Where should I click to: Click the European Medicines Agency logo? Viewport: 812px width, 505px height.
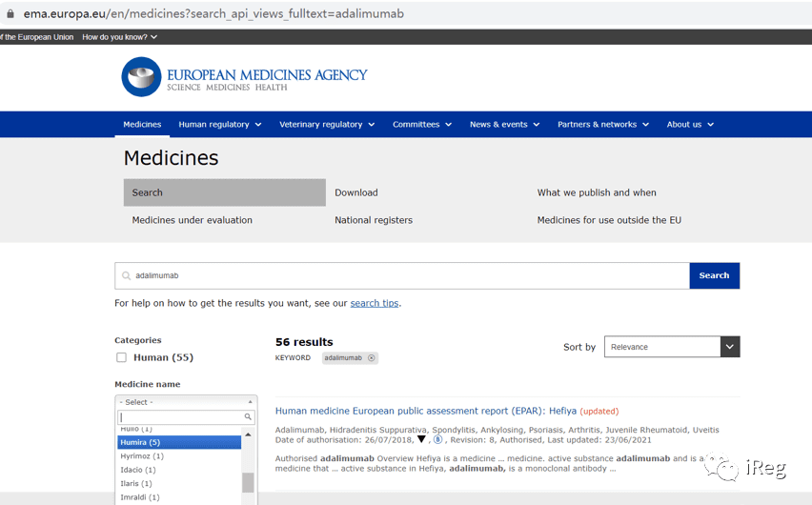(244, 77)
